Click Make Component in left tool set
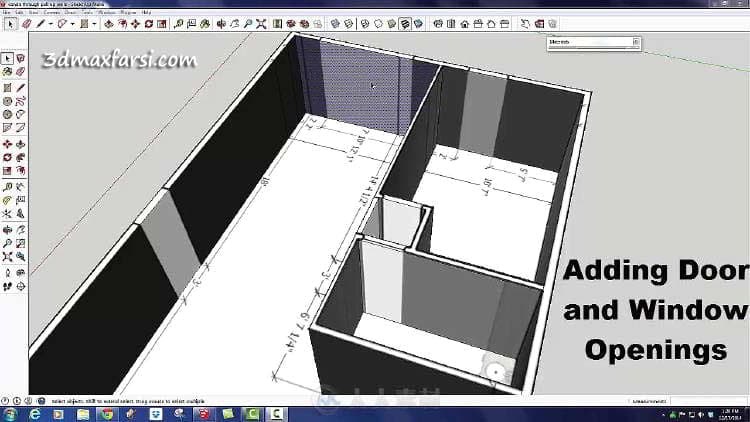The image size is (750, 422). pos(21,58)
